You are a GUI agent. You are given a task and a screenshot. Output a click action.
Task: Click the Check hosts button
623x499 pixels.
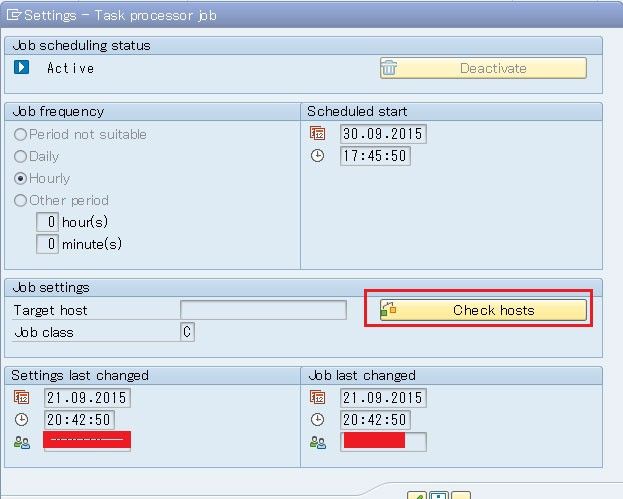pyautogui.click(x=483, y=310)
